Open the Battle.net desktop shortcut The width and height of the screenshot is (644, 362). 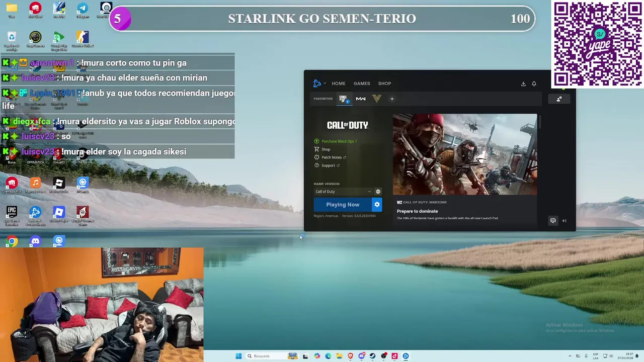35,215
